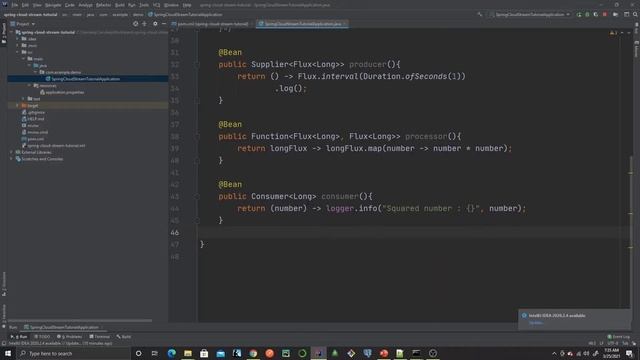Image resolution: width=640 pixels, height=360 pixels.
Task: Collapse the spring-cloud-stream-tutorial root node
Action: point(12,32)
